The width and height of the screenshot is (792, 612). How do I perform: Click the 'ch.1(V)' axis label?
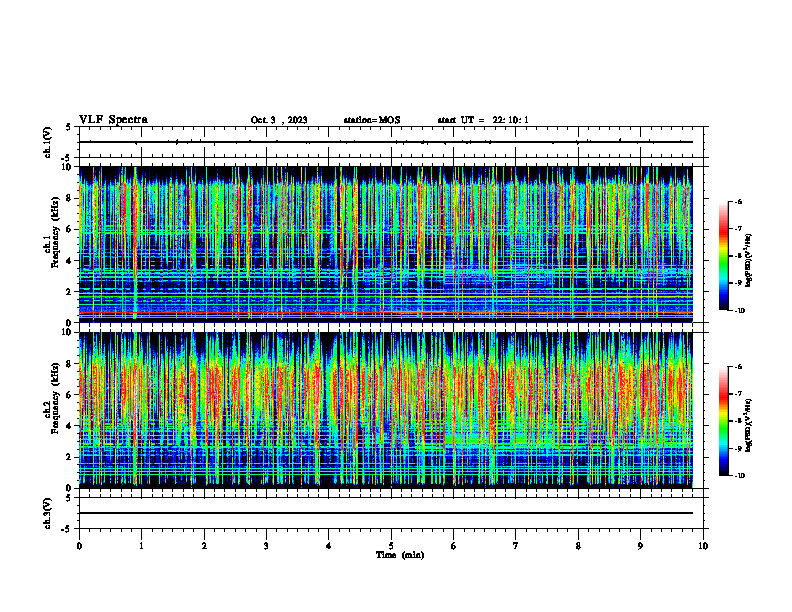[x=48, y=142]
